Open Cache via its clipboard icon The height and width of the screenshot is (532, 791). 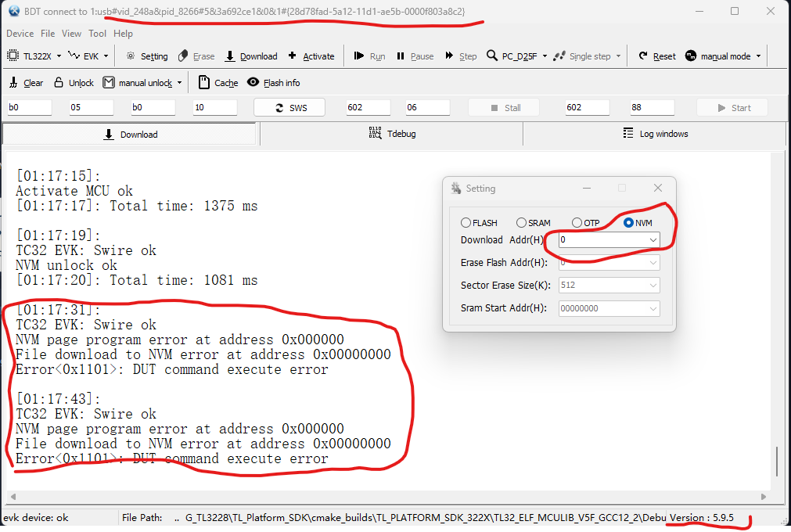click(203, 82)
